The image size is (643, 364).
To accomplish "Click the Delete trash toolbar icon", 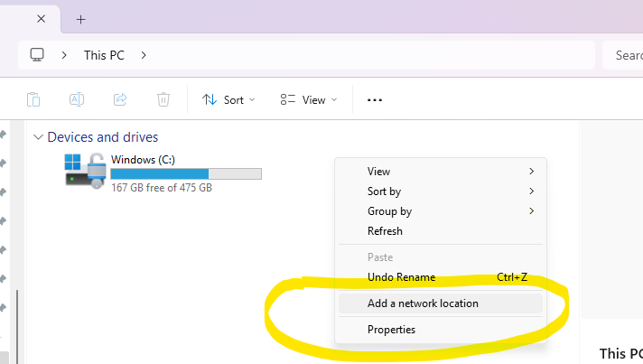I will [163, 99].
